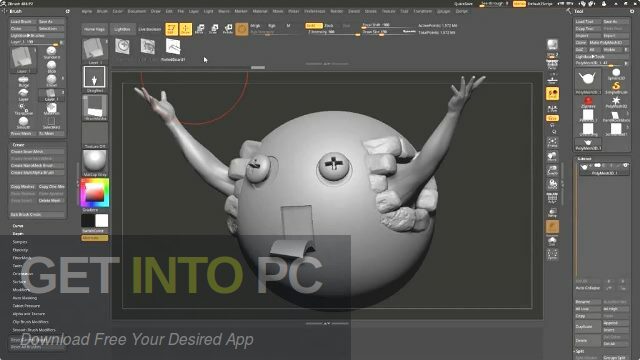This screenshot has height=360, width=640.
Task: Pick the Transpose brush icon
Action: 23,109
